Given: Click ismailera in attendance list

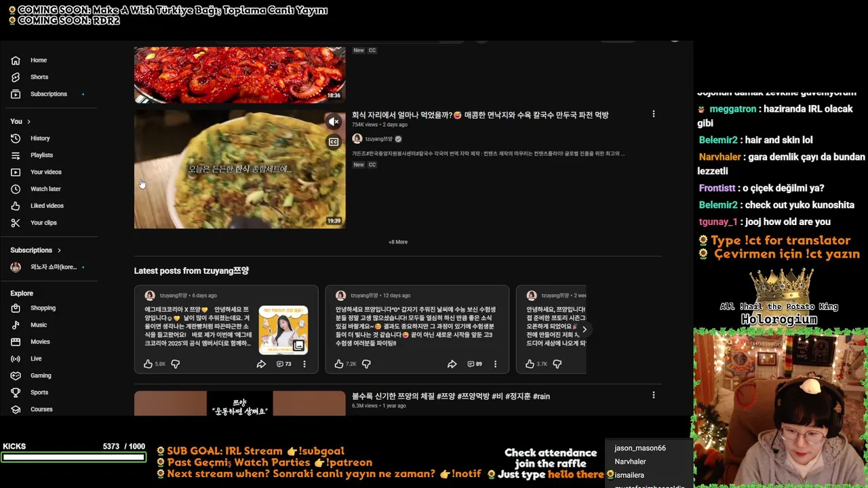Looking at the screenshot, I should point(629,475).
